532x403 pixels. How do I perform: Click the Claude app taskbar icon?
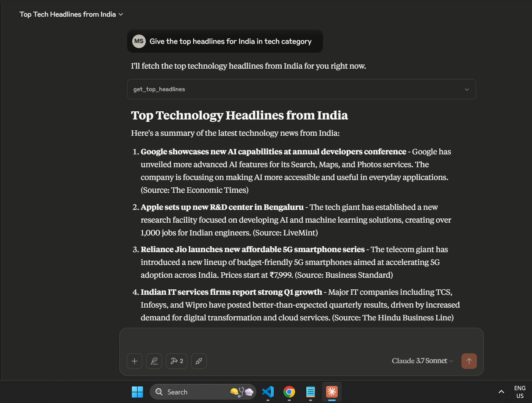332,392
